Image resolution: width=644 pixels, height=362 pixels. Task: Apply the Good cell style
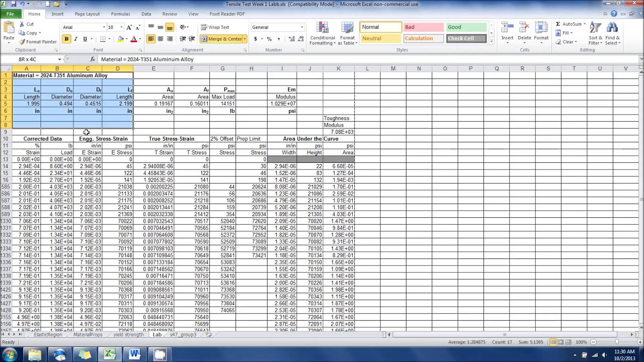466,27
